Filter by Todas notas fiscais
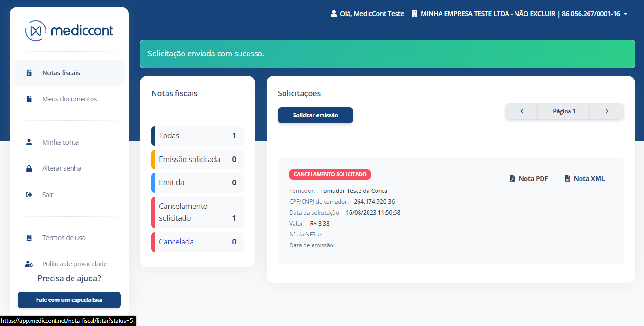 point(197,136)
